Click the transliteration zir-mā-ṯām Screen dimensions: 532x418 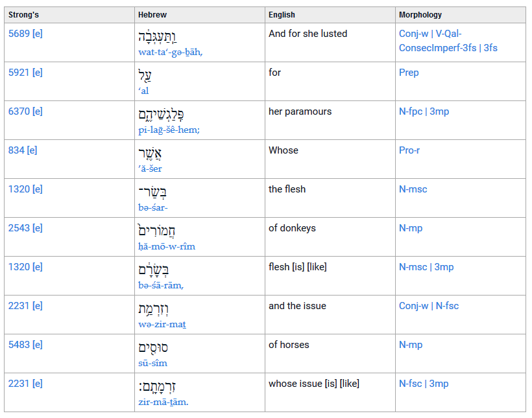[163, 402]
